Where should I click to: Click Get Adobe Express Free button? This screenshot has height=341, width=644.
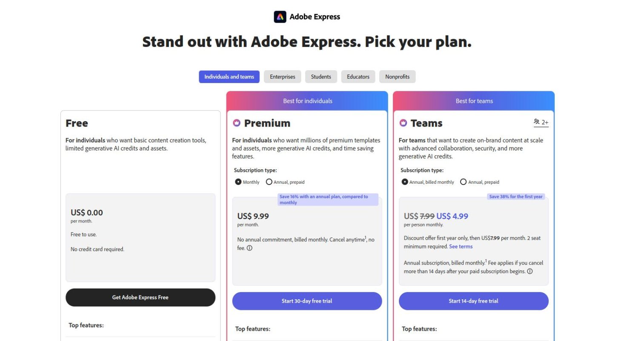coord(140,297)
